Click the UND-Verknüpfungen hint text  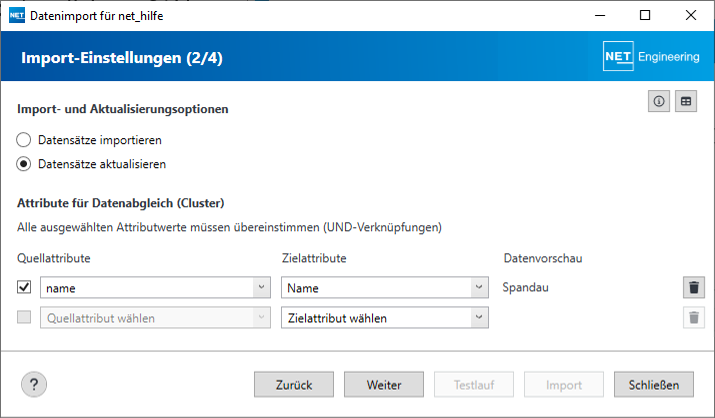tap(229, 227)
